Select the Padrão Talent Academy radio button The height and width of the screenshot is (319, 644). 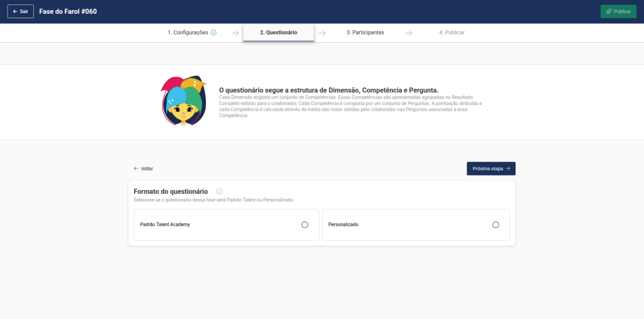coord(305,225)
